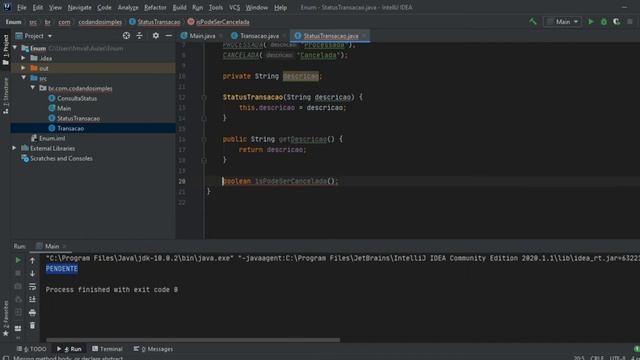Expand External Libraries node
Viewport: 640px width, 360px height.
14,148
